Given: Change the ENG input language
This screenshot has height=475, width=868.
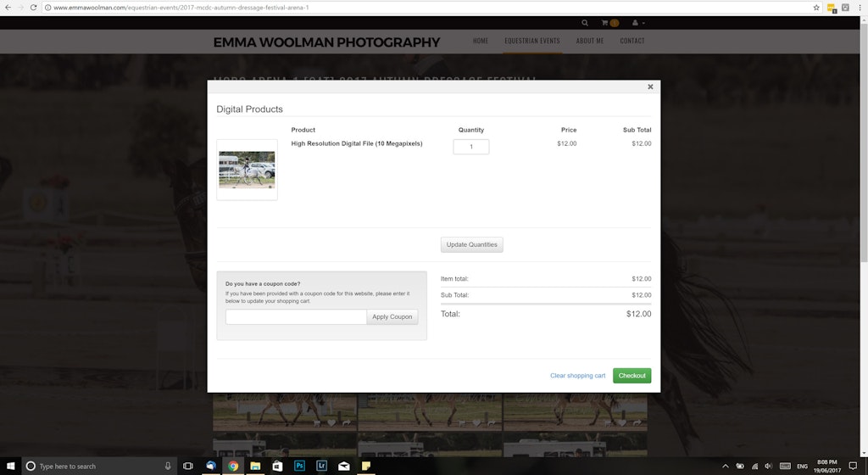Looking at the screenshot, I should 802,467.
